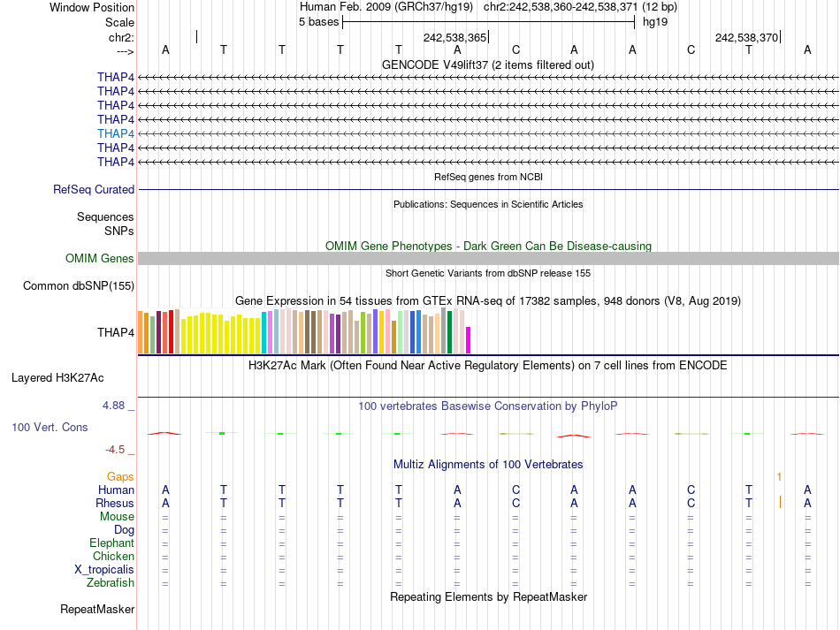Click the SNPs publications sublabel
The image size is (840, 630).
119,231
